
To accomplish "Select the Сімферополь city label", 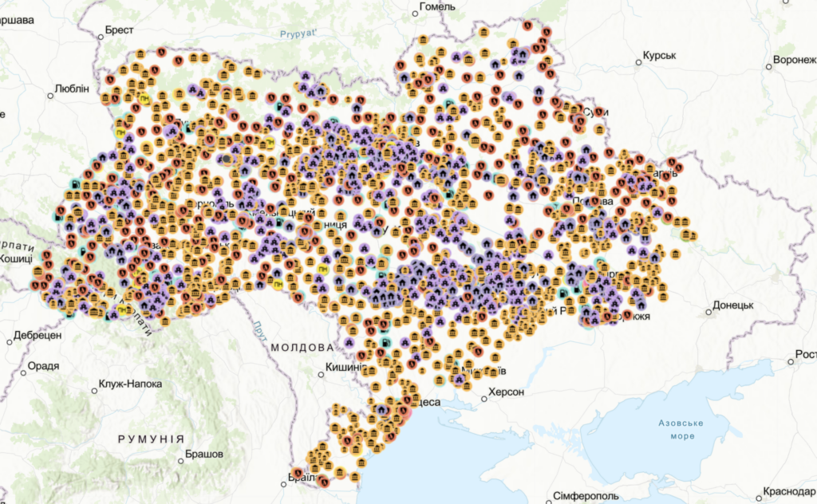I will click(586, 496).
